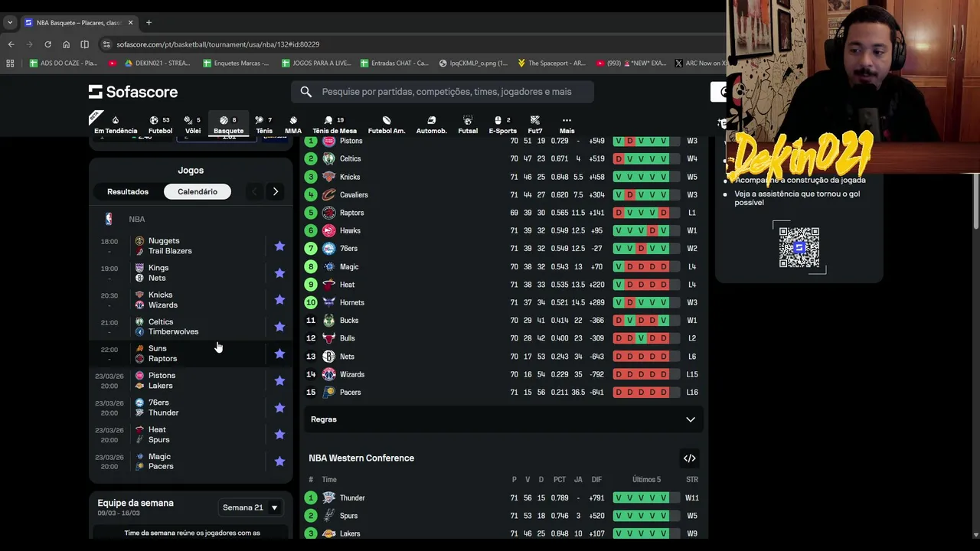Toggle favorite for Suns vs Raptors
The height and width of the screenshot is (551, 980).
point(279,354)
